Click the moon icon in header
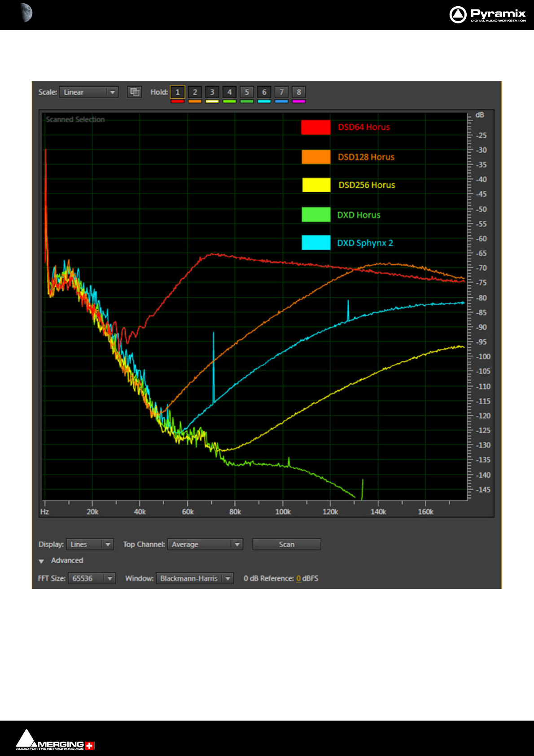 click(26, 13)
